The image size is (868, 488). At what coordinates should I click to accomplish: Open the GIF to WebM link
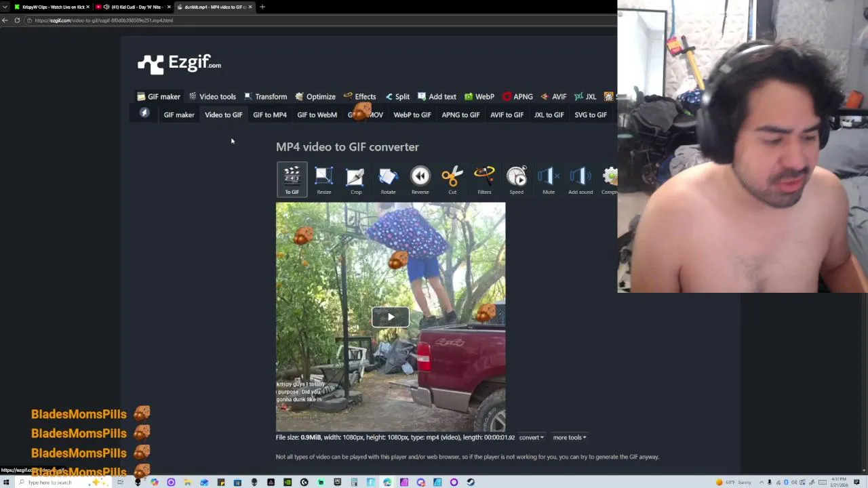pyautogui.click(x=317, y=115)
